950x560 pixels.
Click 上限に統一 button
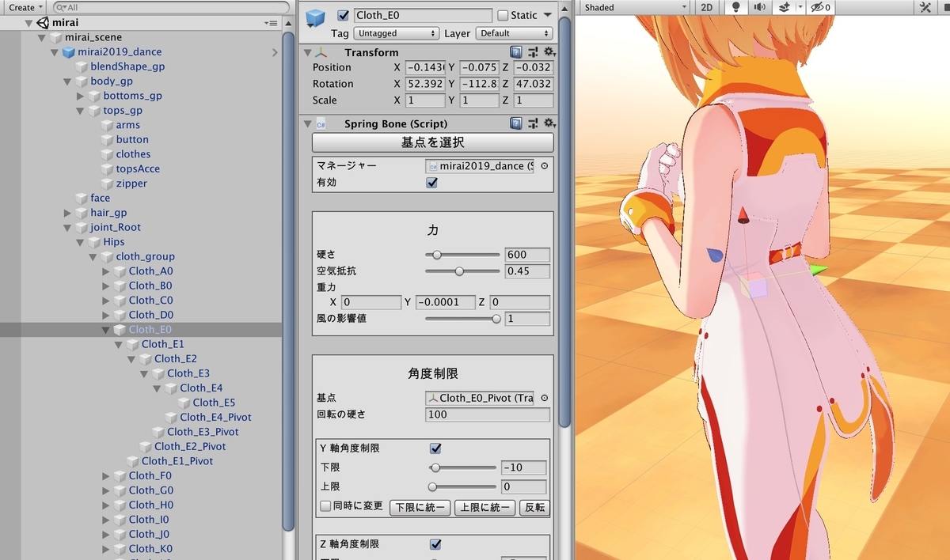coord(485,507)
